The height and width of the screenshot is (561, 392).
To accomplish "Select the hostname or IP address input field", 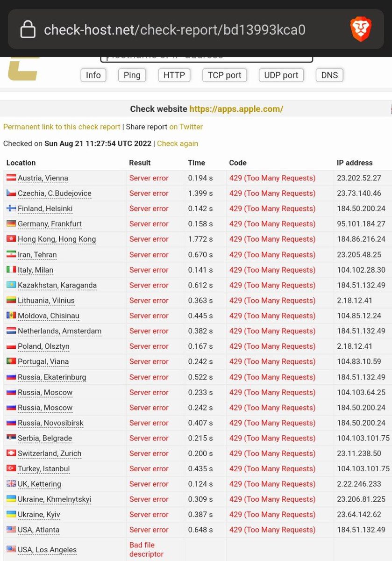I will (x=207, y=59).
